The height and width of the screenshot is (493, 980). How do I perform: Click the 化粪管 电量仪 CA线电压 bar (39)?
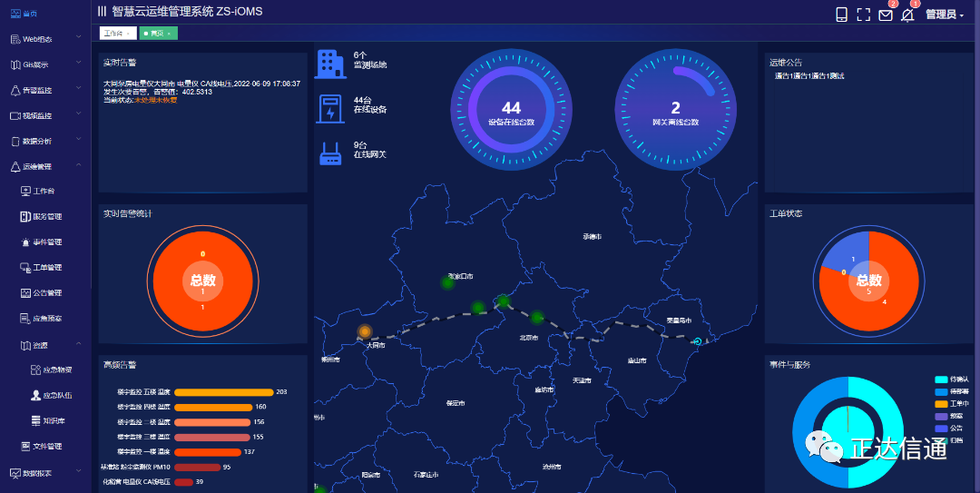[x=183, y=482]
